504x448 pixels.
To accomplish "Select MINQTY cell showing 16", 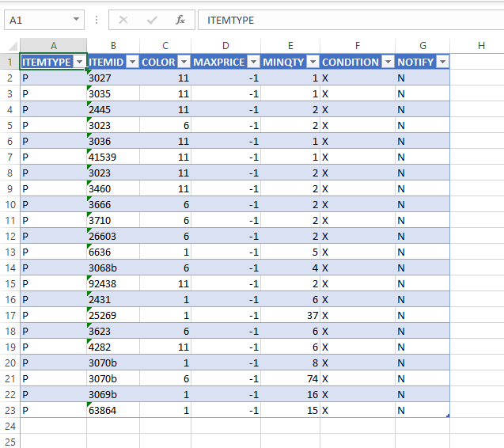I will [x=290, y=394].
